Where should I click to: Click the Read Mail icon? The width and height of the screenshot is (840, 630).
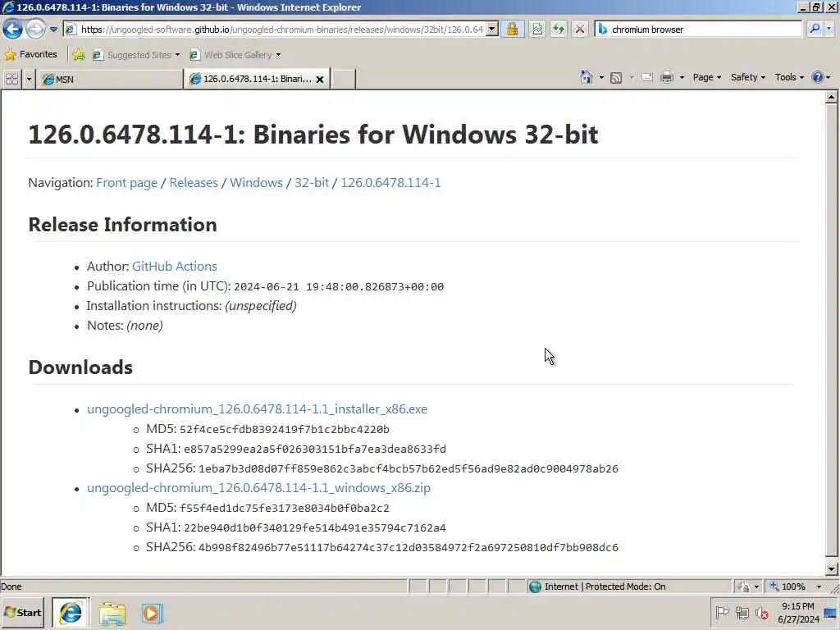647,78
